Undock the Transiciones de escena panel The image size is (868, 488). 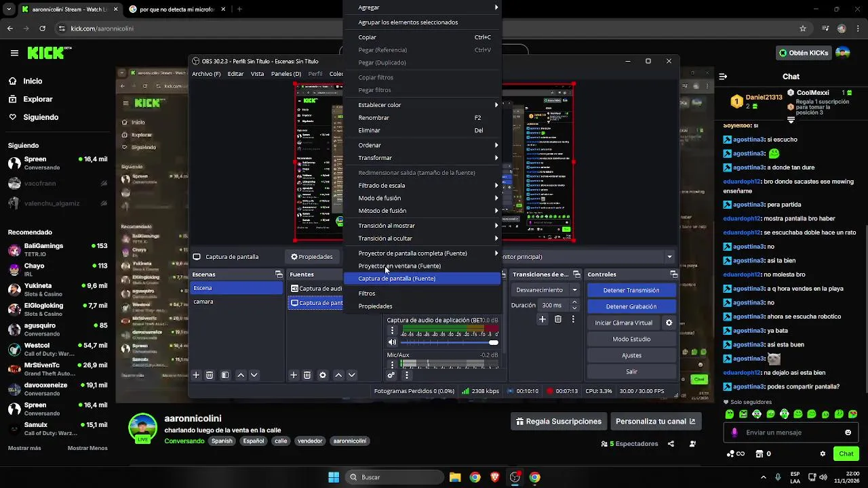pos(575,274)
